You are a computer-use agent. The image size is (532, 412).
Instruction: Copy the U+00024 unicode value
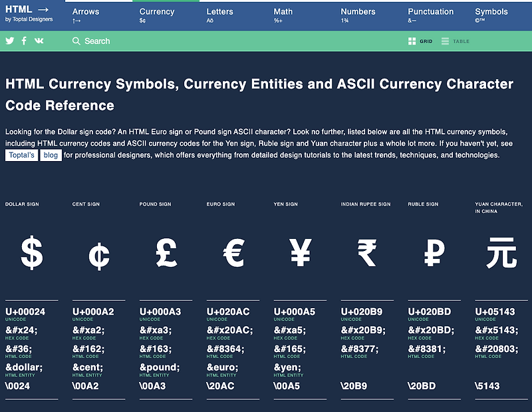(x=25, y=311)
